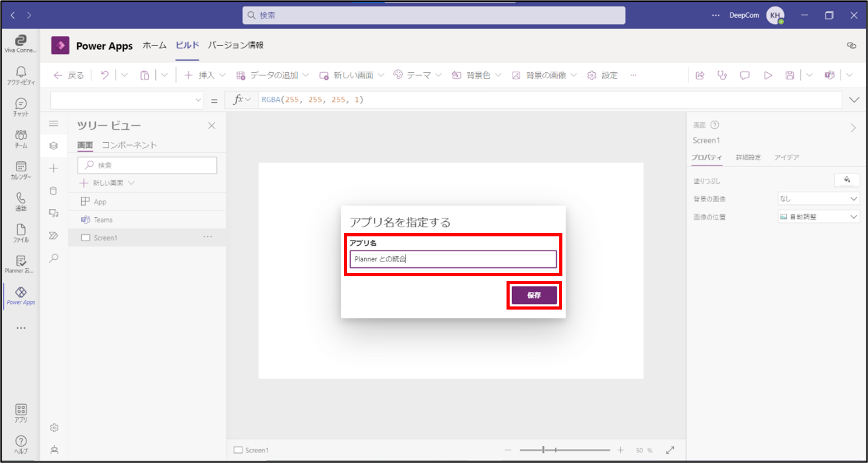
Task: Switch to the Build (ビルド) tab
Action: tap(187, 45)
